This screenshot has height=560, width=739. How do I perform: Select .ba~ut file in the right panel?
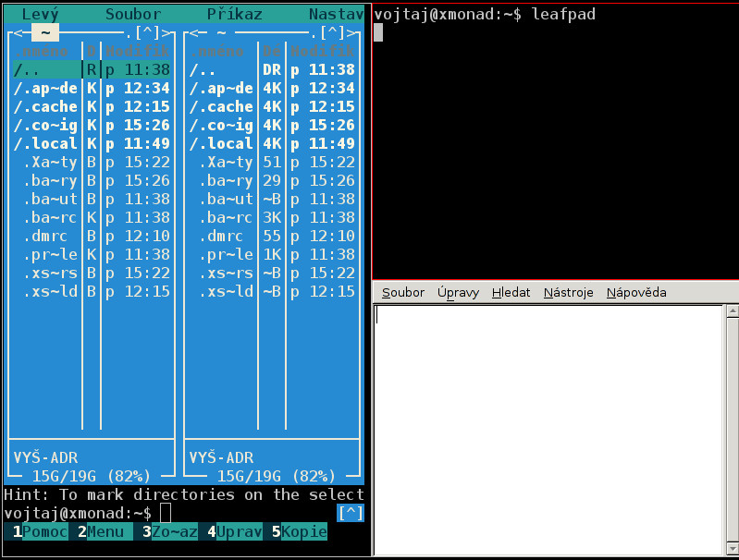coord(272,200)
